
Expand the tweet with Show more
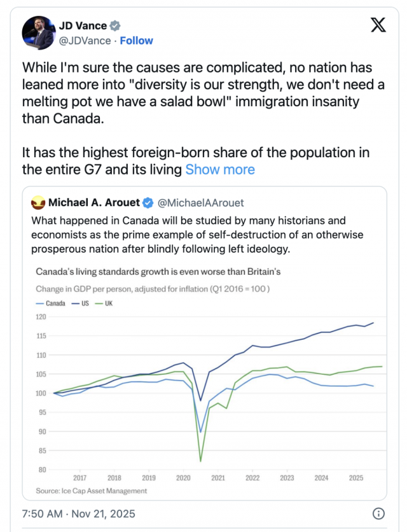[x=220, y=169]
